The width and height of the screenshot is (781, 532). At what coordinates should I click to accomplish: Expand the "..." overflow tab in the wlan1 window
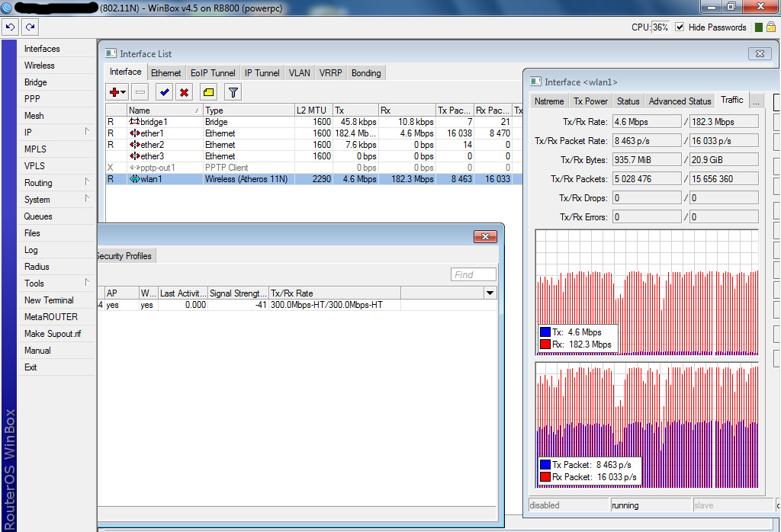(756, 101)
